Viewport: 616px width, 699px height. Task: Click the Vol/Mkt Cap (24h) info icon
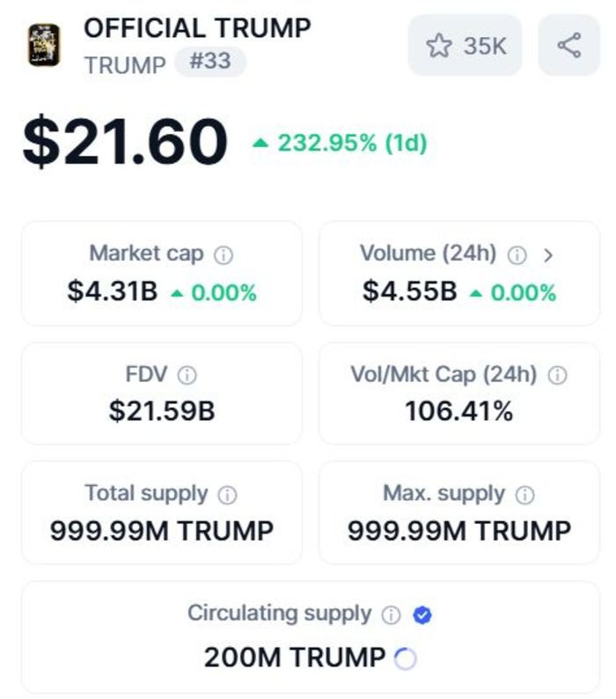point(557,376)
